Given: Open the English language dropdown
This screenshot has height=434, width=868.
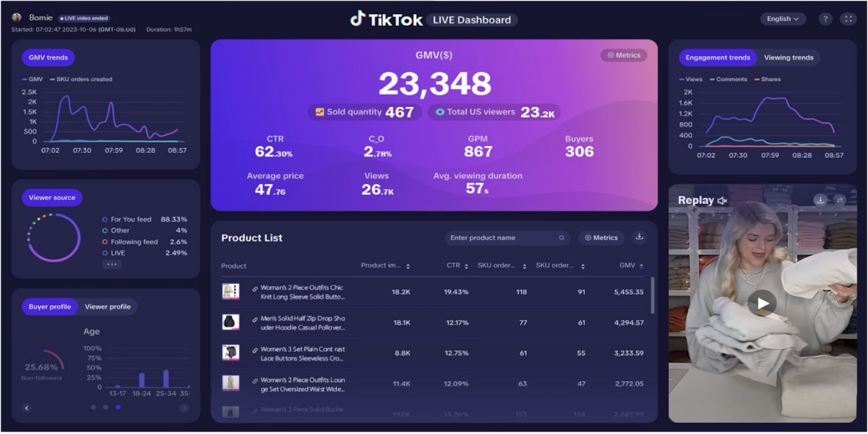Looking at the screenshot, I should [783, 19].
